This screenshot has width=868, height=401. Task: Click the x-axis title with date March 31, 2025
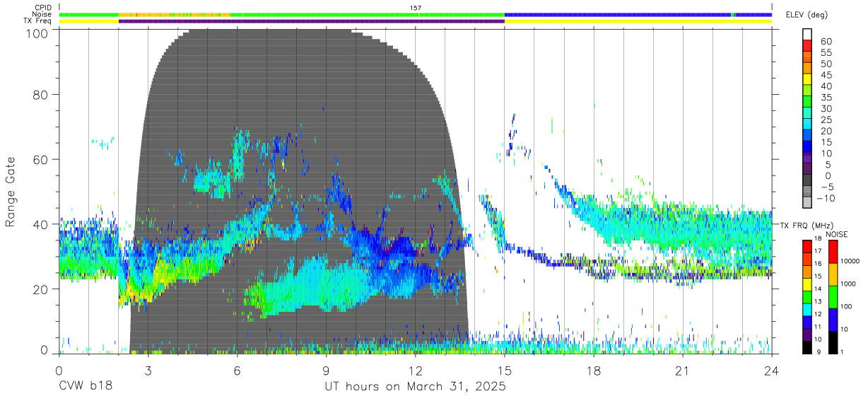[415, 387]
